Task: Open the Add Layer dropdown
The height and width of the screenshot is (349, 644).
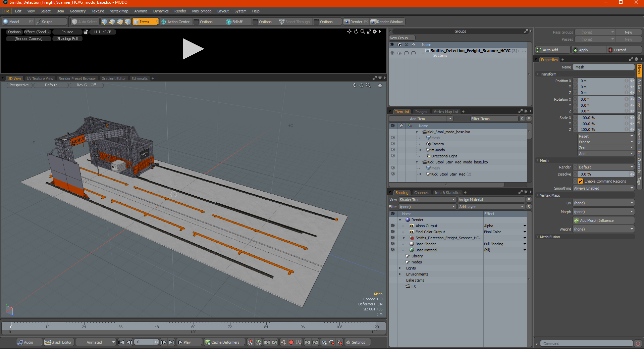Action: click(x=491, y=207)
